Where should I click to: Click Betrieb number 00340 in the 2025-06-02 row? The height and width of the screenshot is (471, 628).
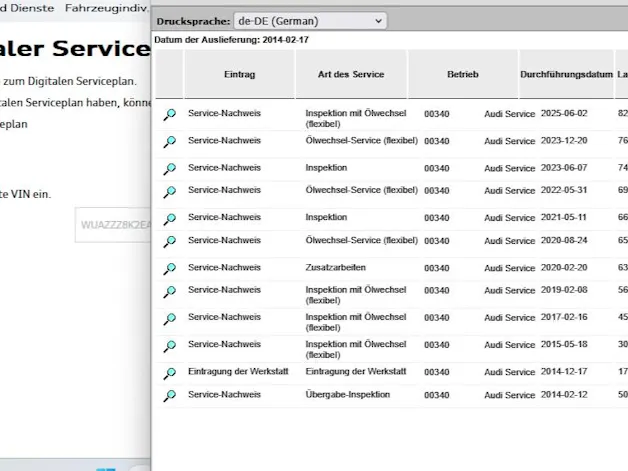(437, 114)
